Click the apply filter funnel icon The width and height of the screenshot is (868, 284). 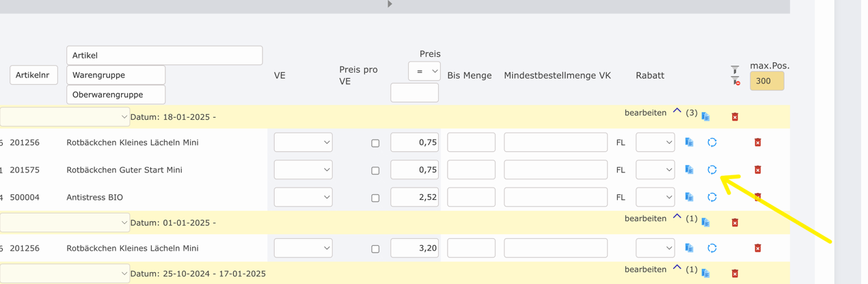coord(735,70)
